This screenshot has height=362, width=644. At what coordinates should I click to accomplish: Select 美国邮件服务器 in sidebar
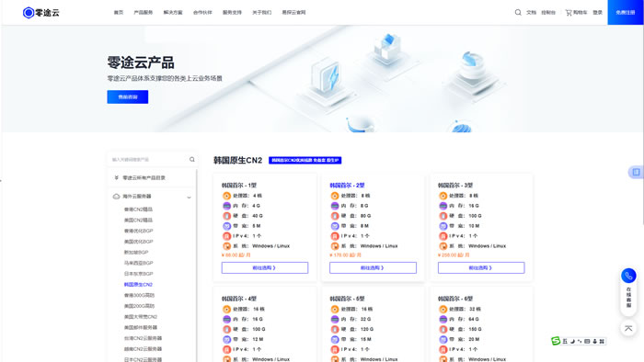pos(141,327)
